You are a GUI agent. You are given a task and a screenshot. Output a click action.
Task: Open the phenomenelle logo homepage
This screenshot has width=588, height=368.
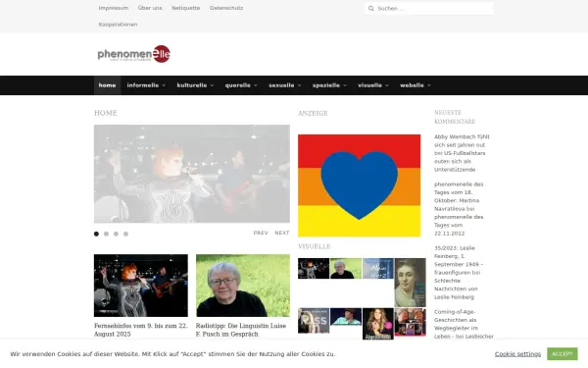(x=134, y=54)
